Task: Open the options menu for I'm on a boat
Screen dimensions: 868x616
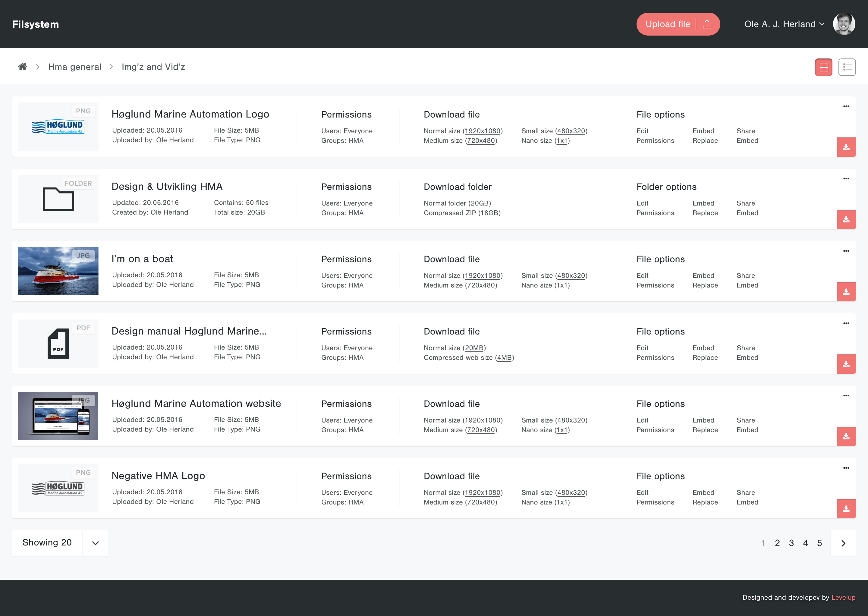Action: pyautogui.click(x=846, y=251)
